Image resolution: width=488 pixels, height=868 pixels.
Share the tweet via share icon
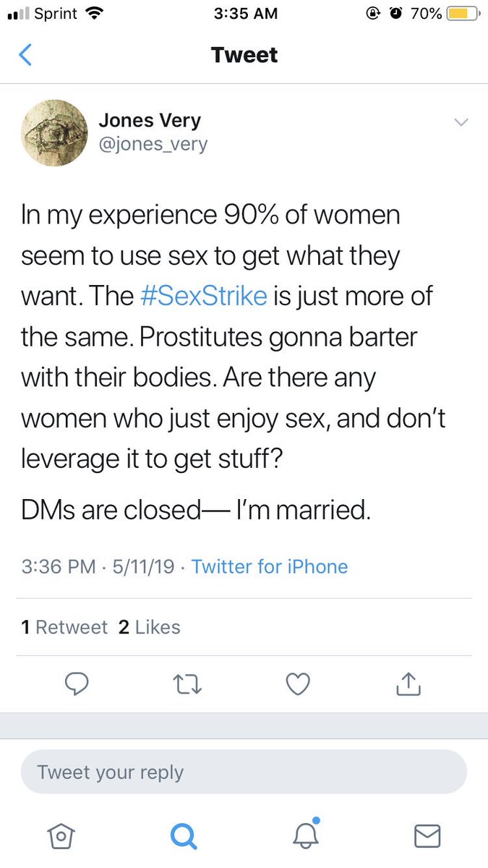[x=408, y=684]
